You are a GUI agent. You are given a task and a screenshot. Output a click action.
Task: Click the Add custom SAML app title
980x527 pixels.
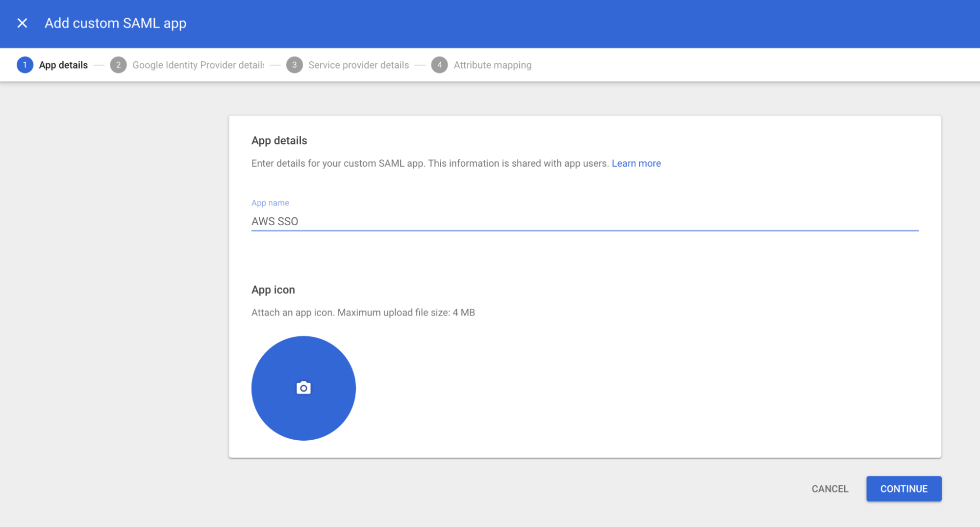115,23
